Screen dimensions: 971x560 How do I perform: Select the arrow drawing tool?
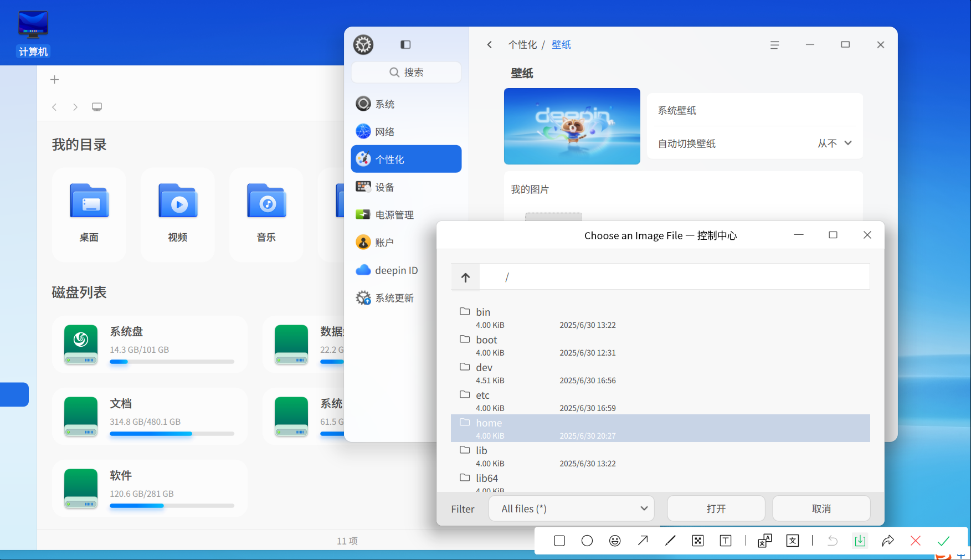pos(643,541)
